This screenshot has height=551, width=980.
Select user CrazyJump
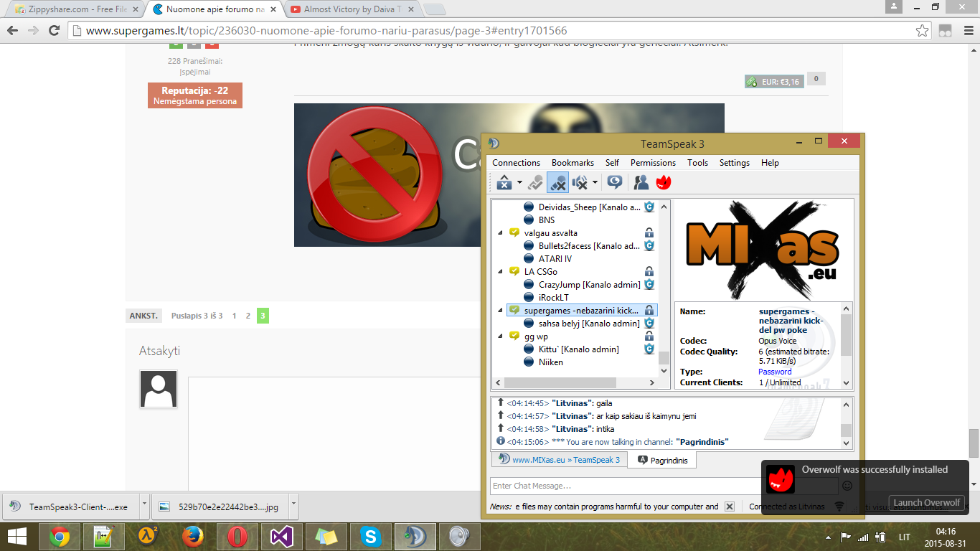(x=590, y=285)
